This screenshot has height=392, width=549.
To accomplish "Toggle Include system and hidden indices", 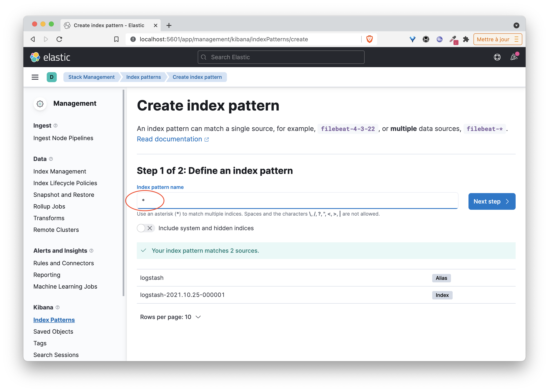I will tap(146, 228).
